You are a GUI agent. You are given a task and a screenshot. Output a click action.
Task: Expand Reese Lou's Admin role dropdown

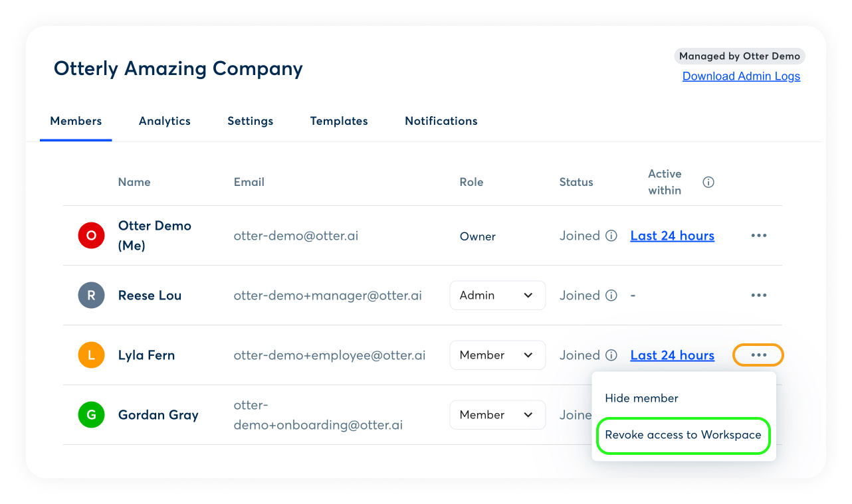click(x=497, y=295)
